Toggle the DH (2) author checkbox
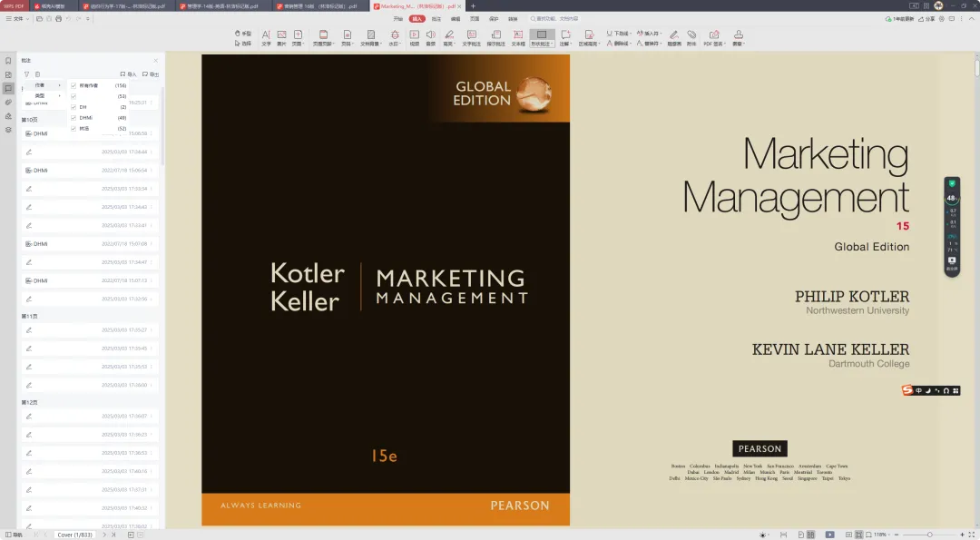Viewport: 980px width, 540px height. pos(73,107)
